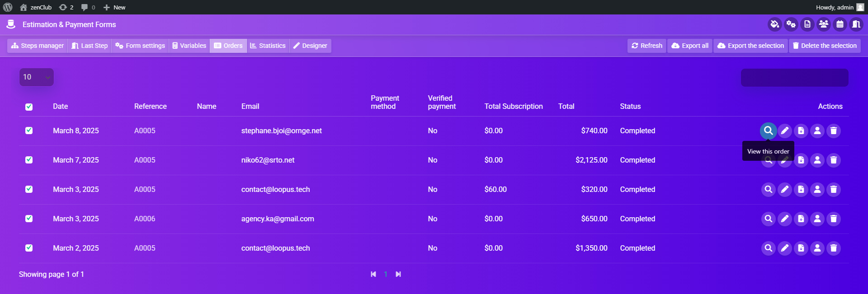The height and width of the screenshot is (294, 868).
Task: View the agency.ka@gmail.com order
Action: 769,219
